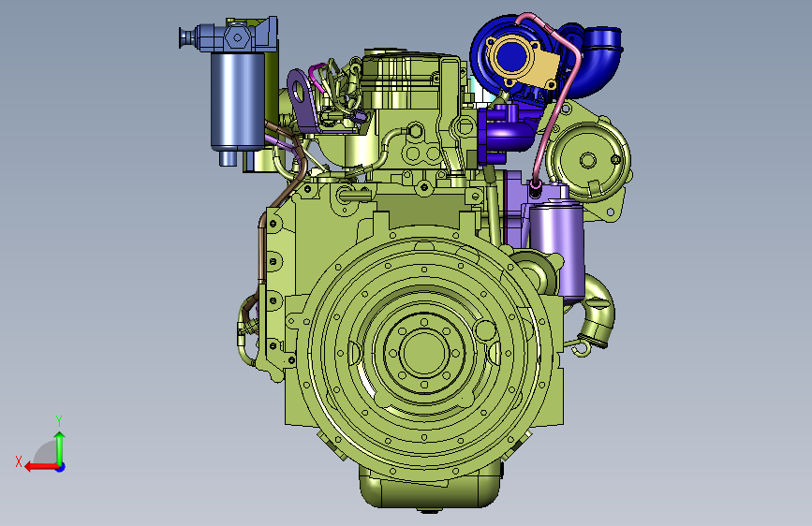Select the flywheel center hub
Image resolution: width=812 pixels, height=526 pixels.
[x=424, y=352]
